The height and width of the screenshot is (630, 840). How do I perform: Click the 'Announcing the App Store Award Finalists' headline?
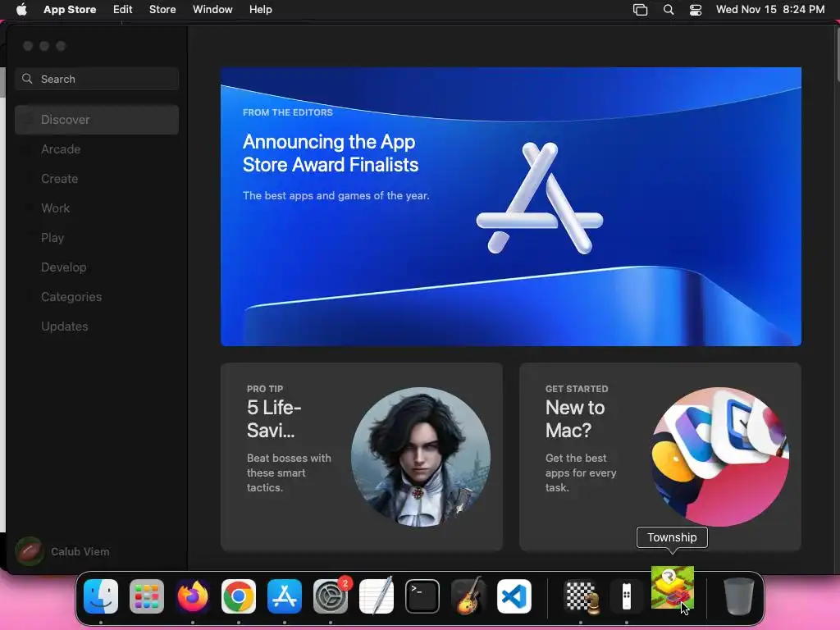pyautogui.click(x=330, y=153)
